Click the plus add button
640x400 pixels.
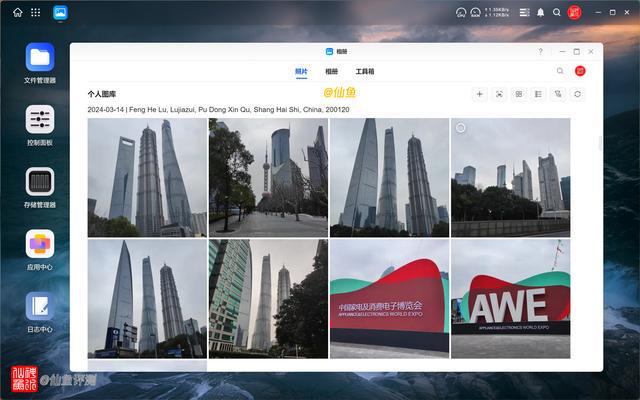(x=480, y=94)
